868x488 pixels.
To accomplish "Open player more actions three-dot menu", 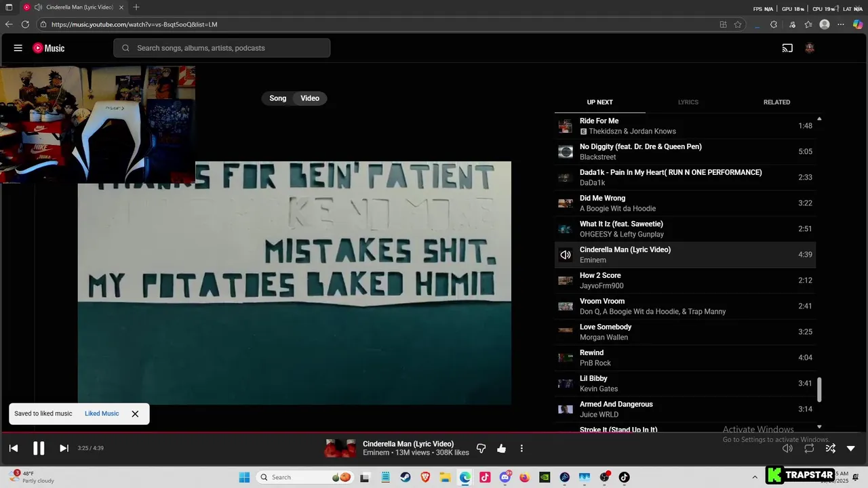I will pyautogui.click(x=521, y=448).
